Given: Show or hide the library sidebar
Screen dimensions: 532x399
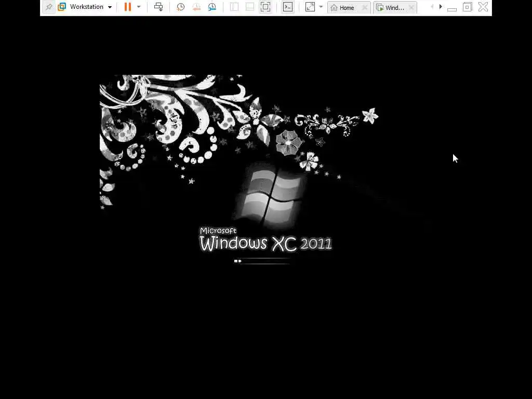Looking at the screenshot, I should [x=234, y=7].
